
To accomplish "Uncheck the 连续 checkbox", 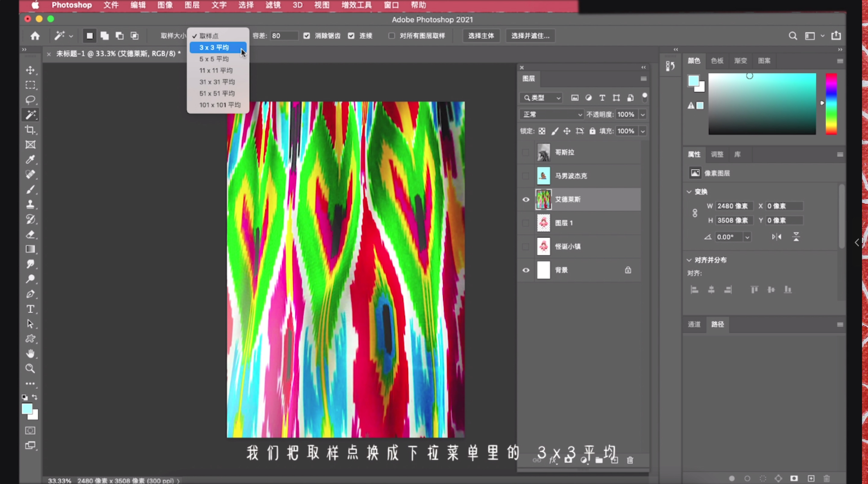I will (x=351, y=36).
